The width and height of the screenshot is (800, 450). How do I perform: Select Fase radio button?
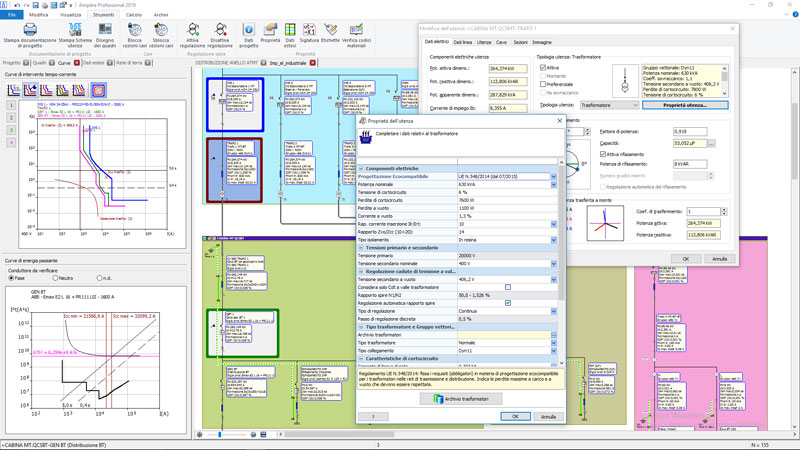[x=11, y=278]
